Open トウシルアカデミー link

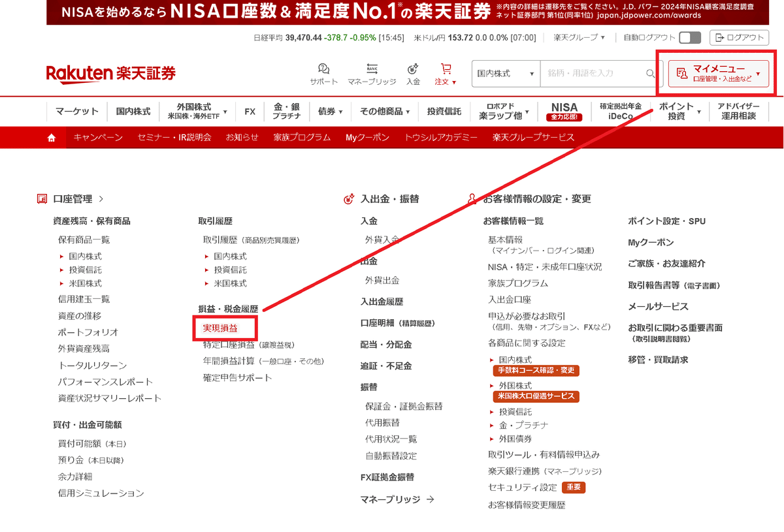(441, 138)
